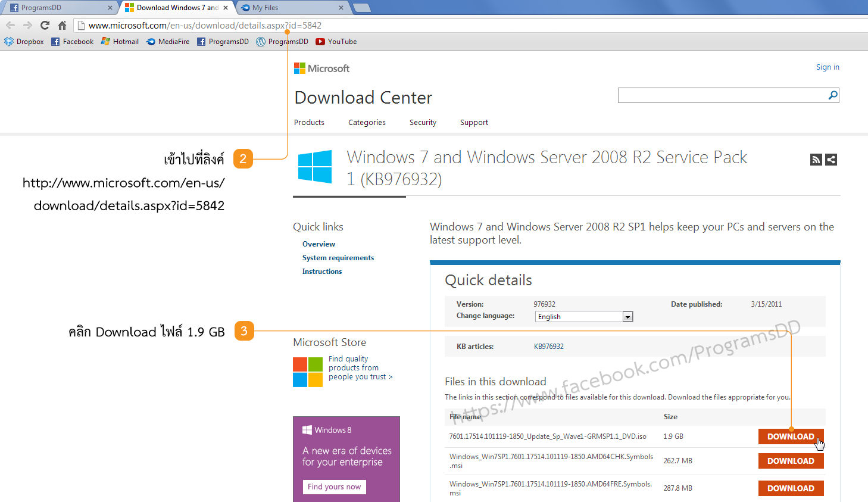
Task: Click the browser reload icon
Action: coord(45,25)
